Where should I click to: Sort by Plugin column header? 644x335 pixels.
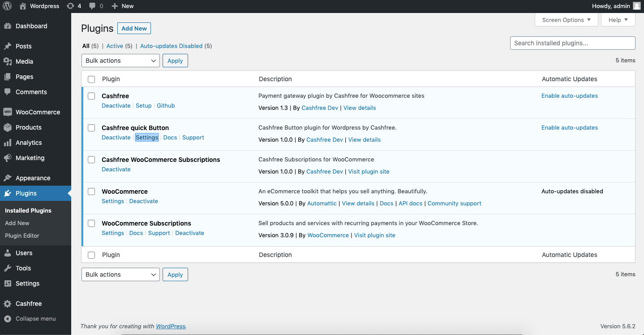pyautogui.click(x=111, y=79)
